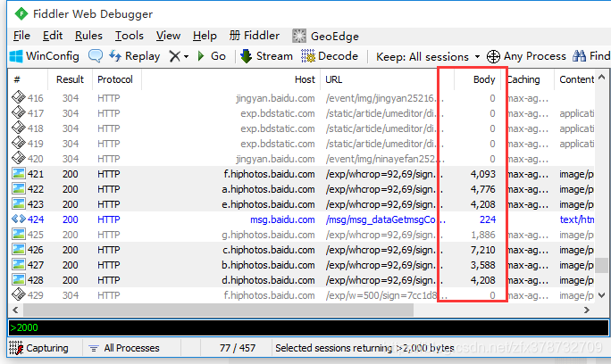
Task: Click the cached icon of session 418
Action: 19,128
